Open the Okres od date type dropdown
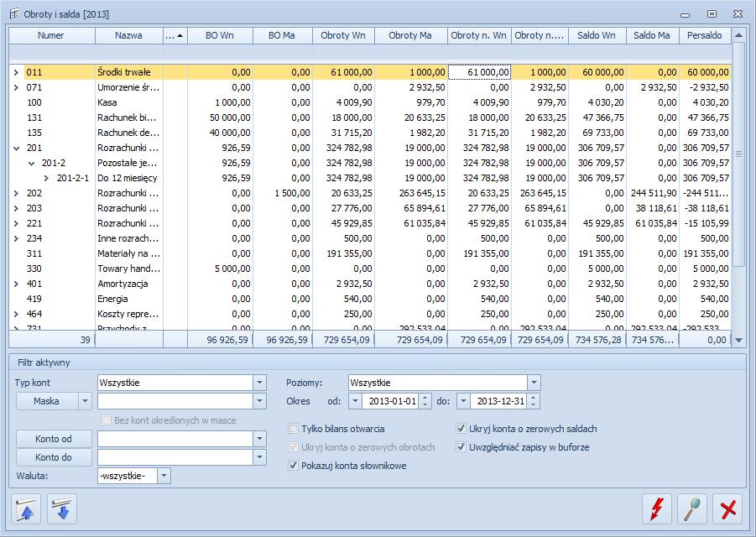This screenshot has height=537, width=756. pos(355,401)
